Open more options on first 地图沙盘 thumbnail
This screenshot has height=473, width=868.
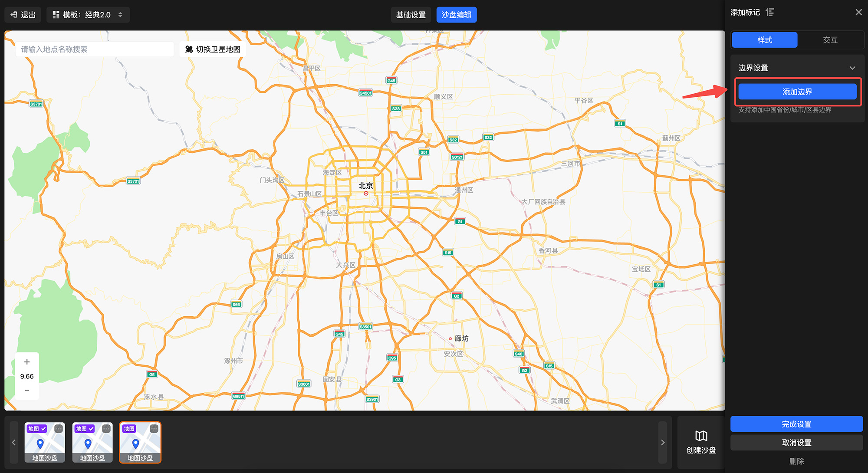[x=59, y=429]
